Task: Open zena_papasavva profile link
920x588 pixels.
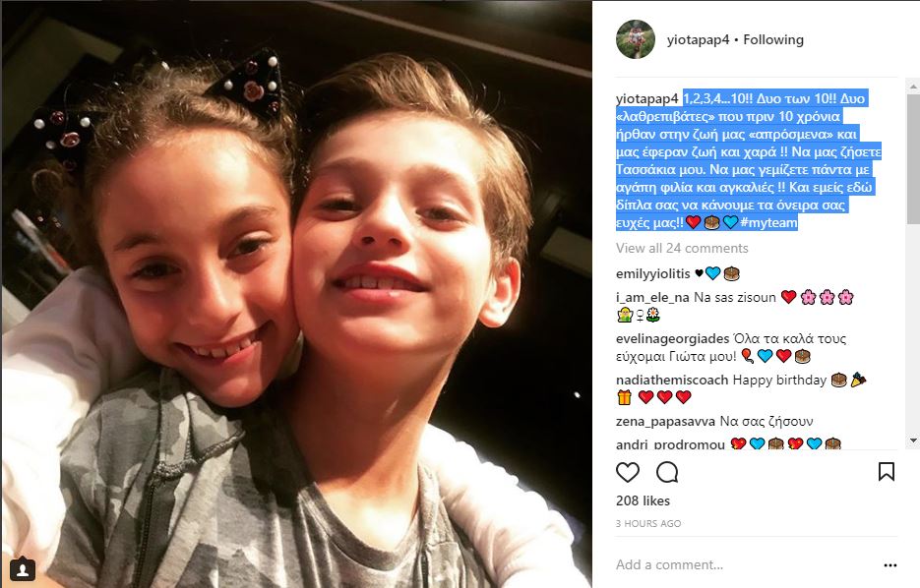Action: [x=665, y=422]
